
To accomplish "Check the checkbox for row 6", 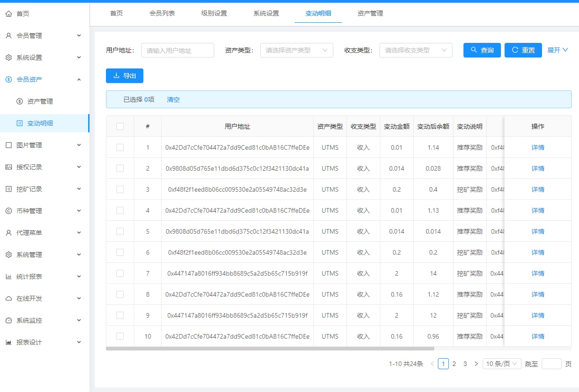I will (120, 252).
